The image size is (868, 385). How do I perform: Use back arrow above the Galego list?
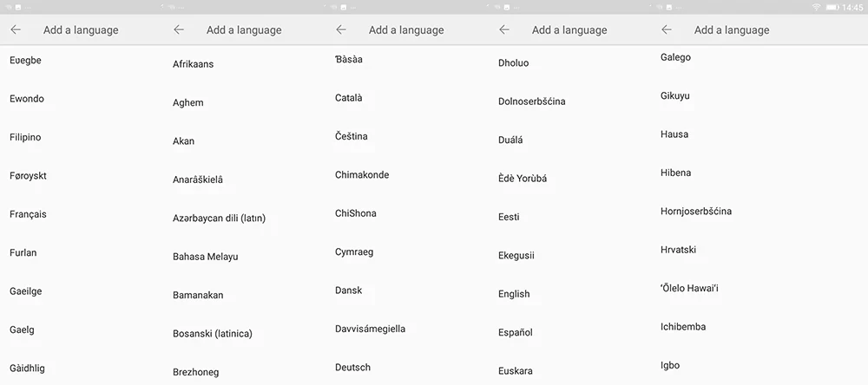pos(667,29)
